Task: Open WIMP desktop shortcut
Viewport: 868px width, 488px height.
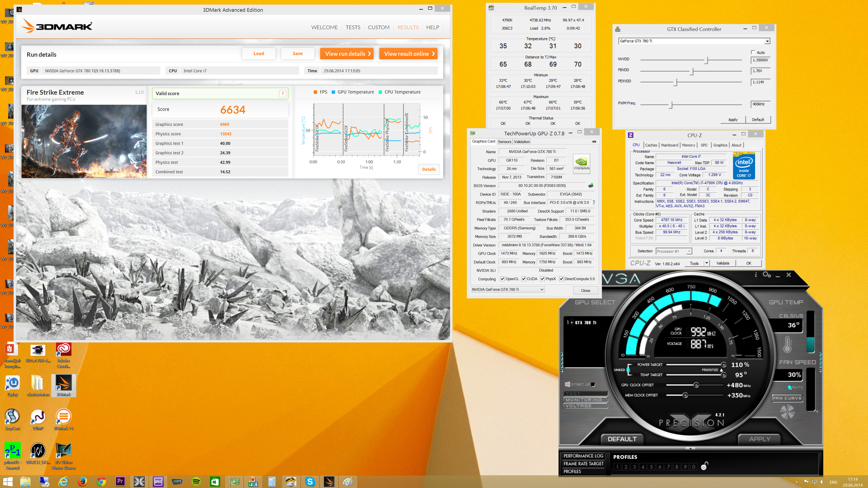Action: point(38,419)
